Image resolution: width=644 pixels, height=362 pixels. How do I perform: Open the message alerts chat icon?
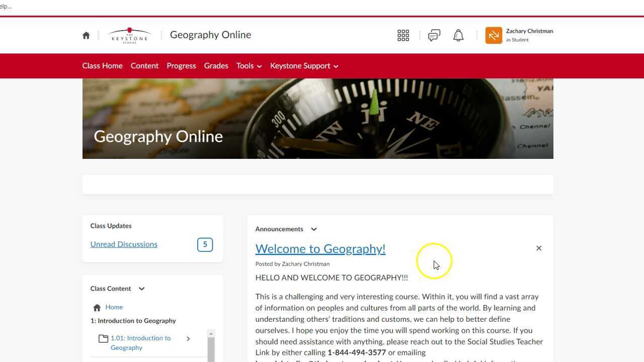434,35
